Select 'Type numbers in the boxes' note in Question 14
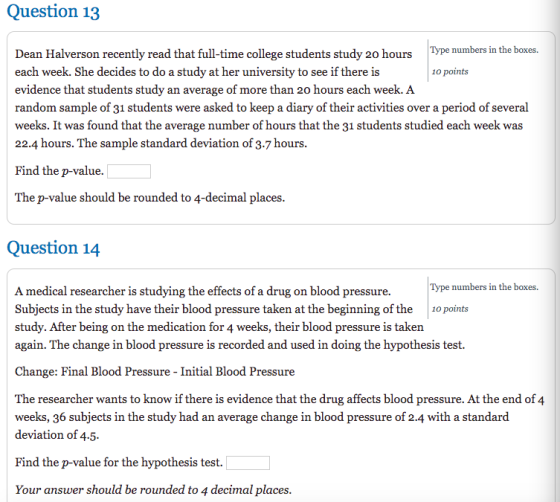560x502 pixels. pos(484,287)
